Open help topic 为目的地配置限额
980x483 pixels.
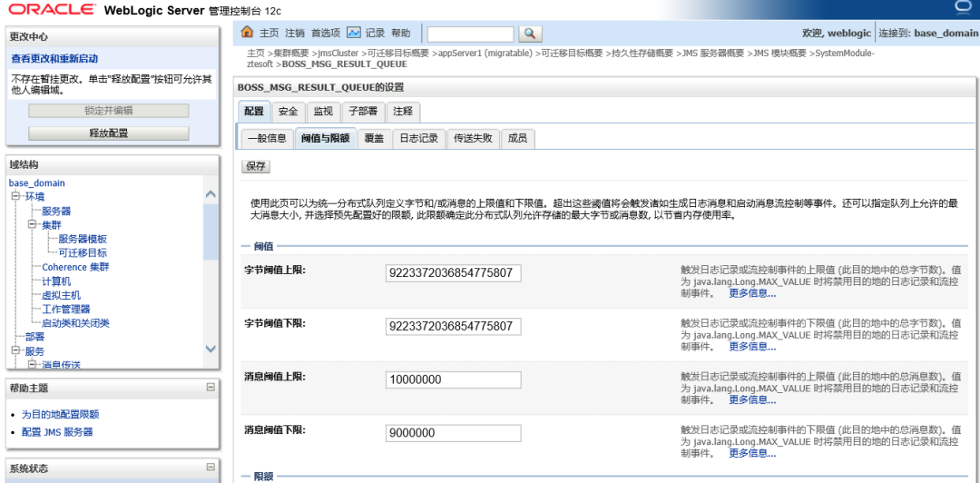coord(60,414)
